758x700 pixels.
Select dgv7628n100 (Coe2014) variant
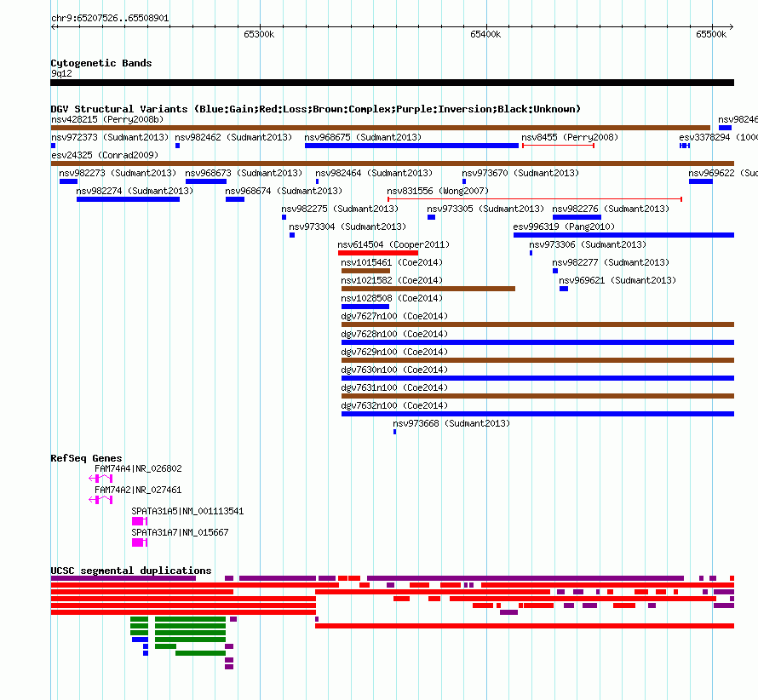[x=537, y=342]
